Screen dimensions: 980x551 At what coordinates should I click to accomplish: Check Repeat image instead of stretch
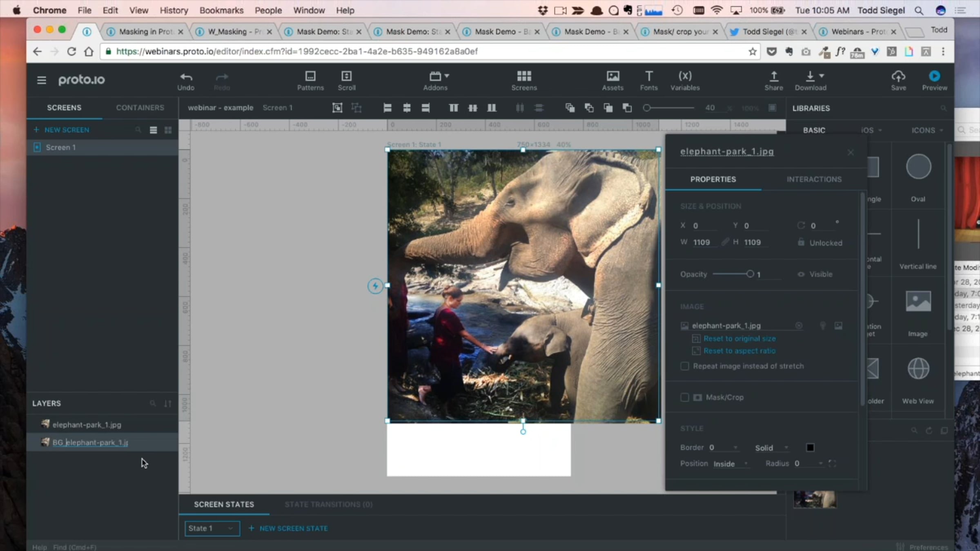pyautogui.click(x=685, y=366)
